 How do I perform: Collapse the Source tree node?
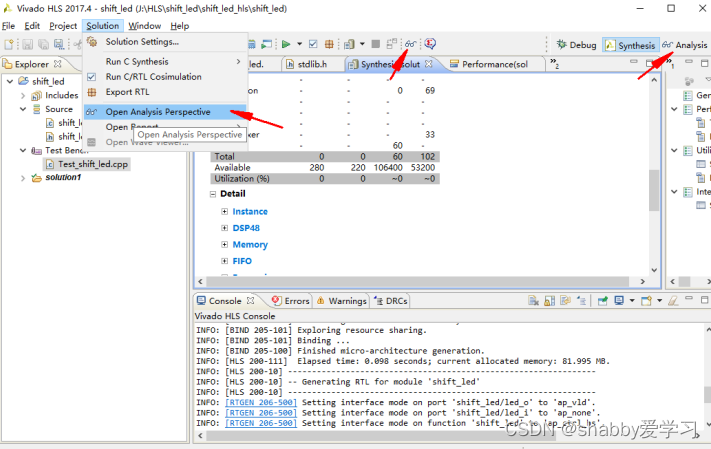pyautogui.click(x=23, y=109)
